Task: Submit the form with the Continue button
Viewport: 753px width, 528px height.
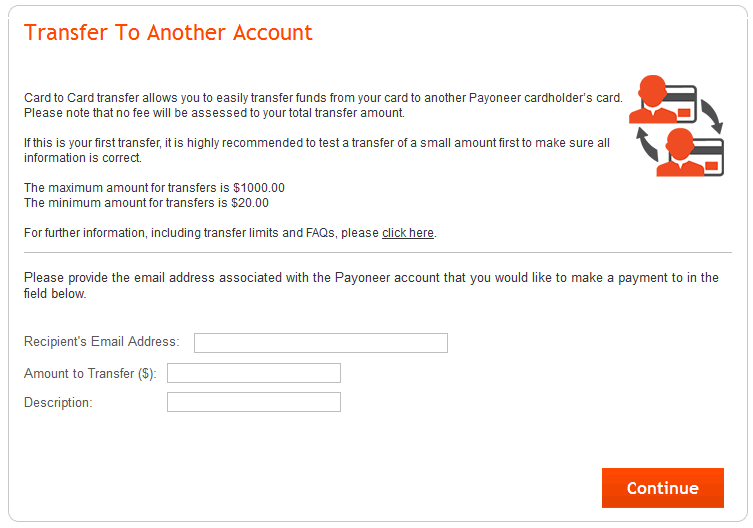Action: [663, 488]
